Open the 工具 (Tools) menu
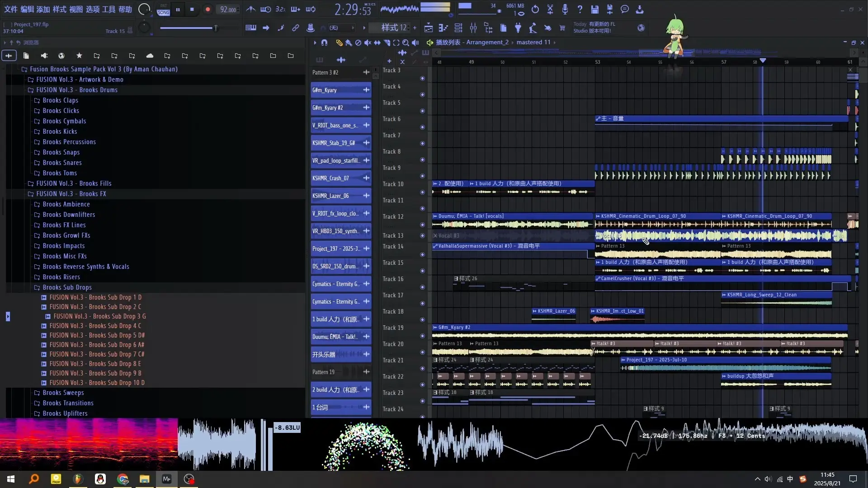 click(108, 9)
